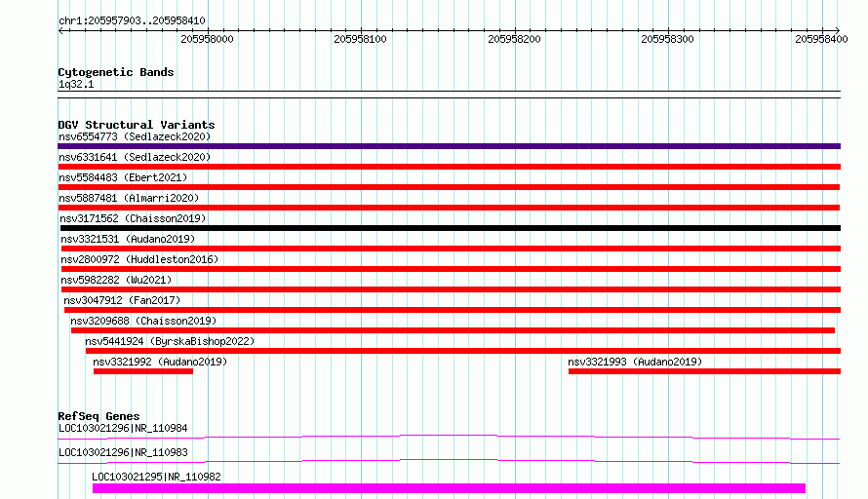Click nsv3209688 (Chaisson2019) variant label

143,321
